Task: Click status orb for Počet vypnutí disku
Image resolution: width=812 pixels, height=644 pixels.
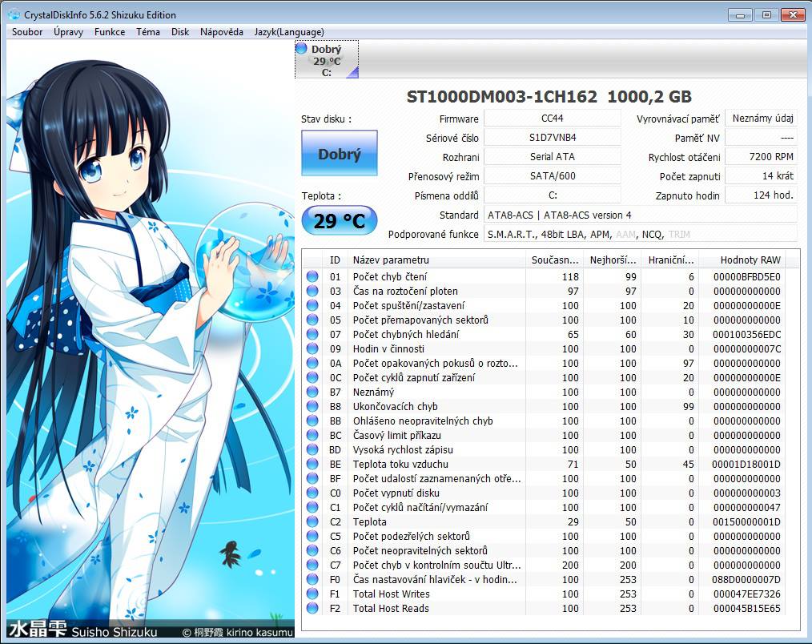Action: point(312,493)
